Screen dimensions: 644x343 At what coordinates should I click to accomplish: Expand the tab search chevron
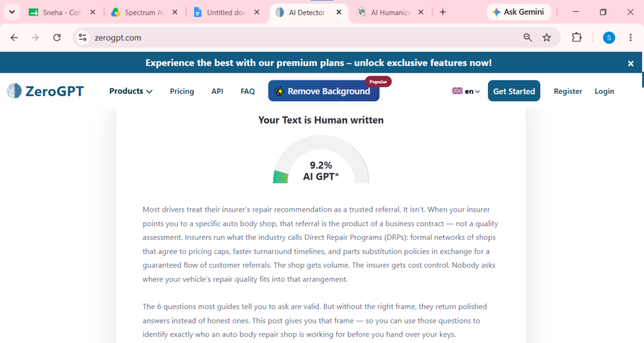click(x=12, y=12)
